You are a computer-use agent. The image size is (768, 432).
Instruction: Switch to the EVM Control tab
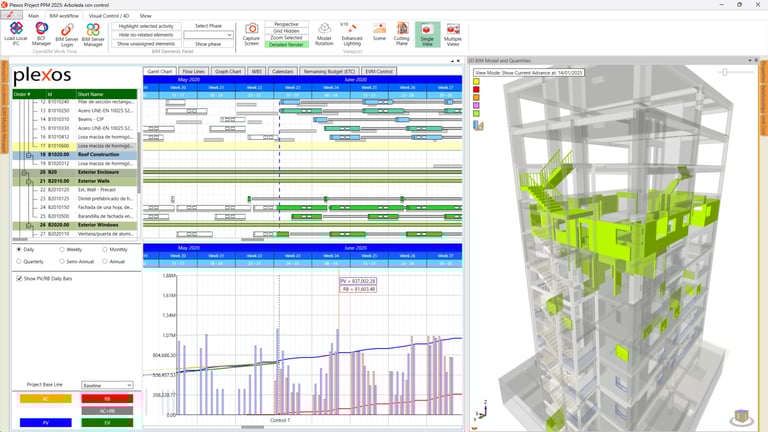tap(379, 72)
